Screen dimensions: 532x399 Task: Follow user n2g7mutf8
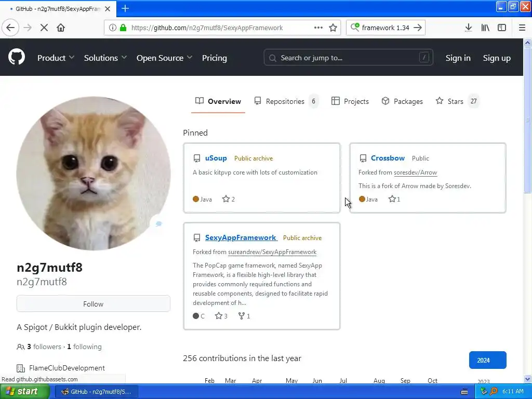94,303
